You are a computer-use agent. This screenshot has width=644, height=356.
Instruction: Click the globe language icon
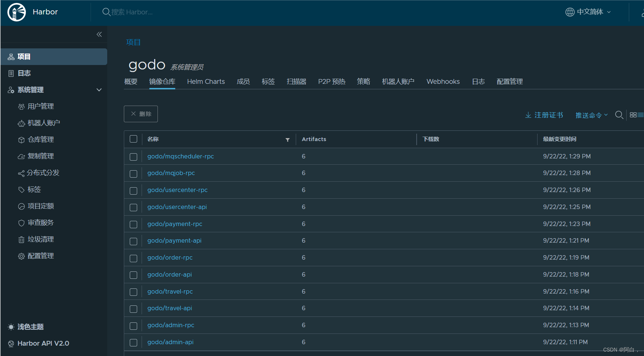570,12
